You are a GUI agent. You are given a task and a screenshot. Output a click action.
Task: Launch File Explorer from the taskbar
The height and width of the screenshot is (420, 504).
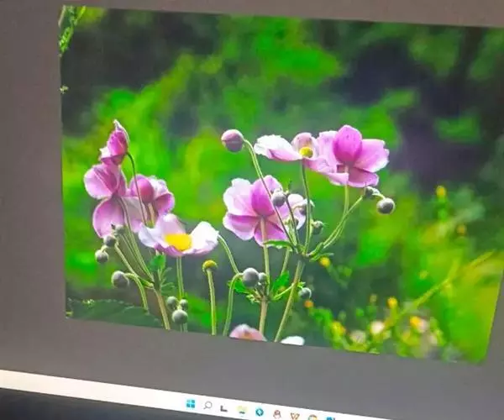click(242, 410)
